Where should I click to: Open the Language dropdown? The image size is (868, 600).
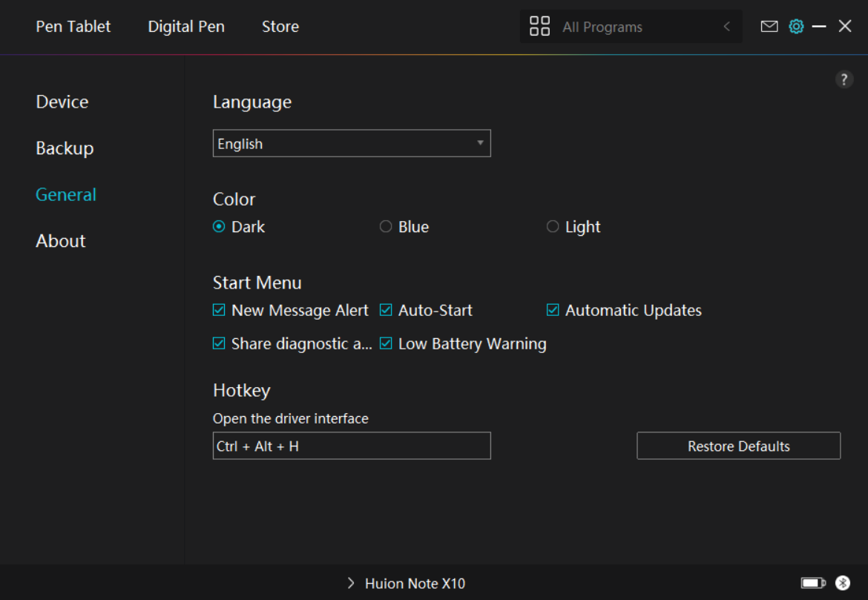[352, 144]
